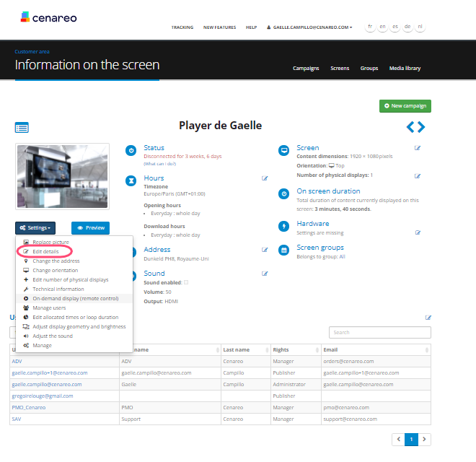
Task: Click edit icon next to Number of physical displays
Action: (418, 175)
